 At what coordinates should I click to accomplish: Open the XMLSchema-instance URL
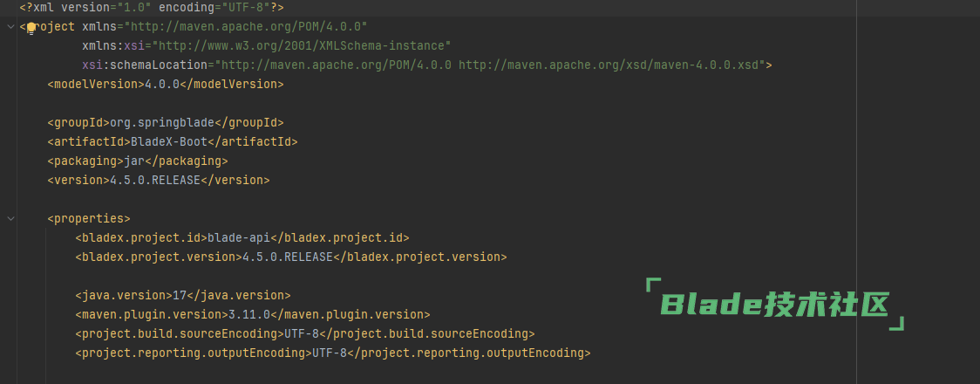pyautogui.click(x=302, y=45)
